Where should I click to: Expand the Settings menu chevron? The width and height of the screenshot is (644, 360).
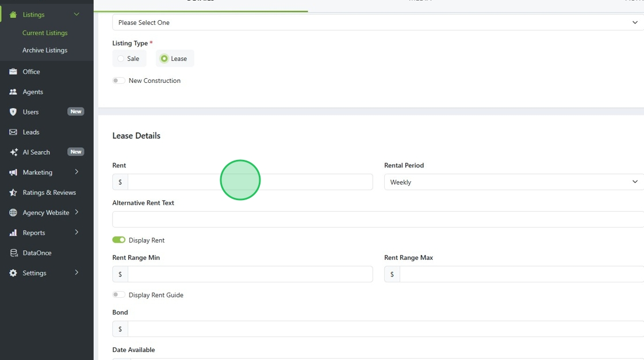[76, 273]
